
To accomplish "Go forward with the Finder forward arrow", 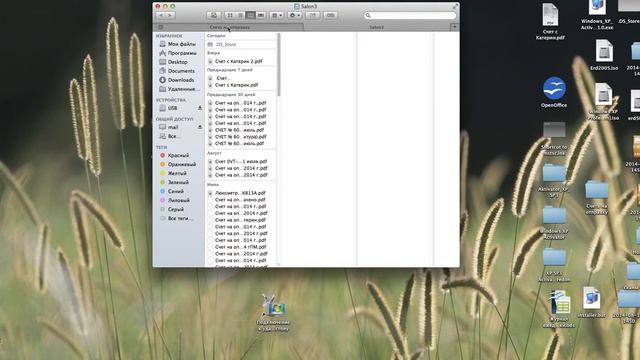I will coord(170,15).
